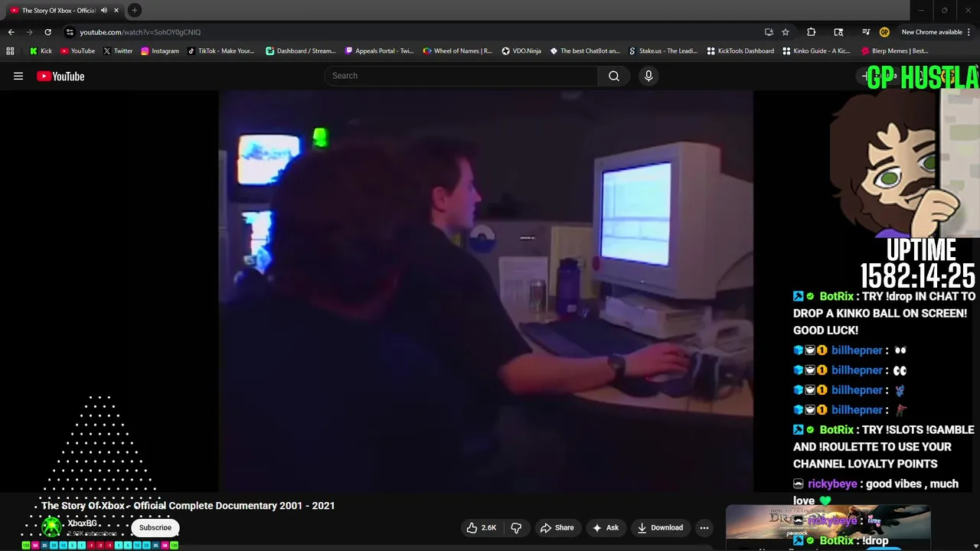Focus the YouTube Search field
The image size is (980, 551).
pyautogui.click(x=461, y=76)
